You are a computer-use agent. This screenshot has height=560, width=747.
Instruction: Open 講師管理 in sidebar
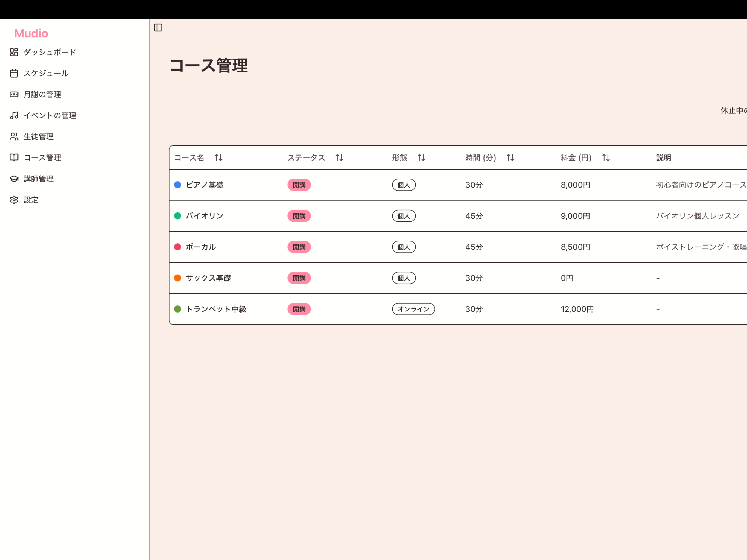pos(39,179)
